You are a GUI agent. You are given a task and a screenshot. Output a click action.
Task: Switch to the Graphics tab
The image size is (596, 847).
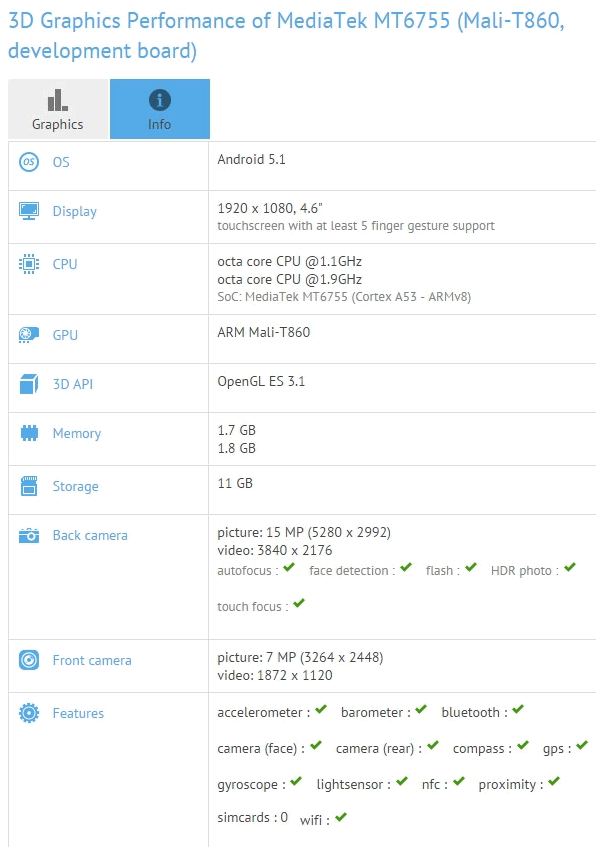(58, 109)
